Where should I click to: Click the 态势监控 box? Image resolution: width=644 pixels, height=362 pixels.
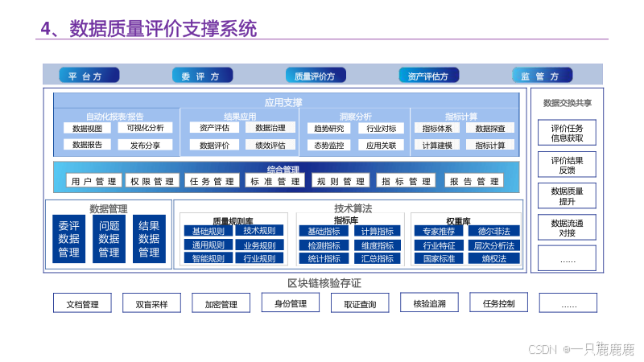tap(329, 146)
